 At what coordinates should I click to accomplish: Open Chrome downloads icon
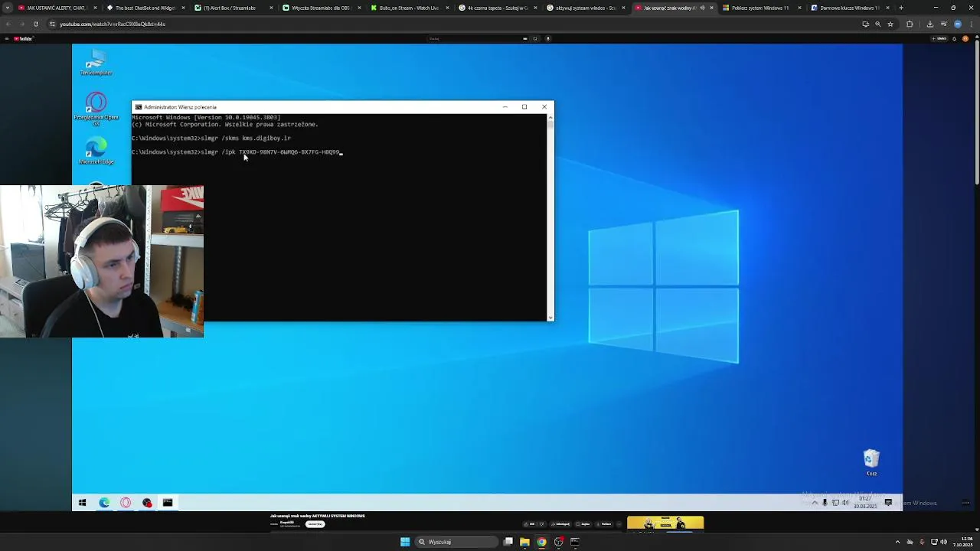pos(930,24)
